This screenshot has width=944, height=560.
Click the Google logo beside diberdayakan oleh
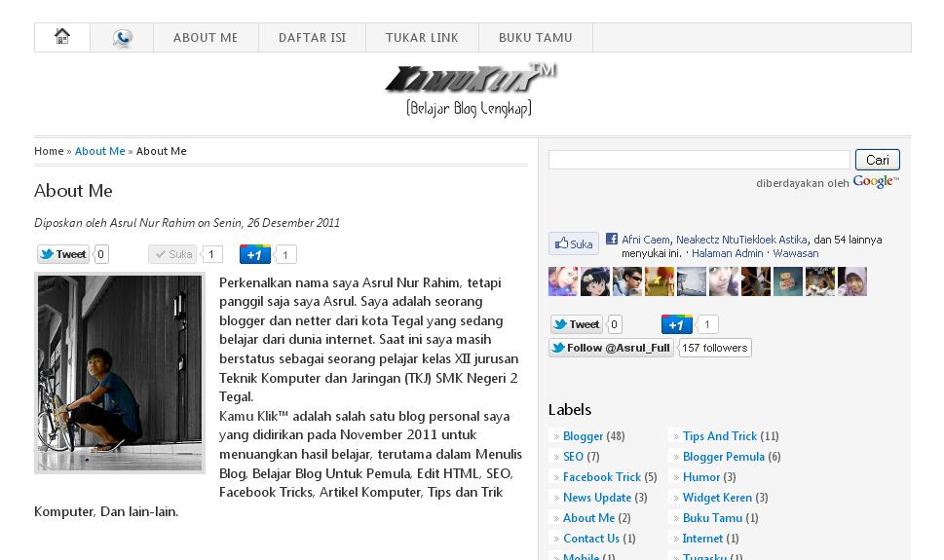pos(876,181)
